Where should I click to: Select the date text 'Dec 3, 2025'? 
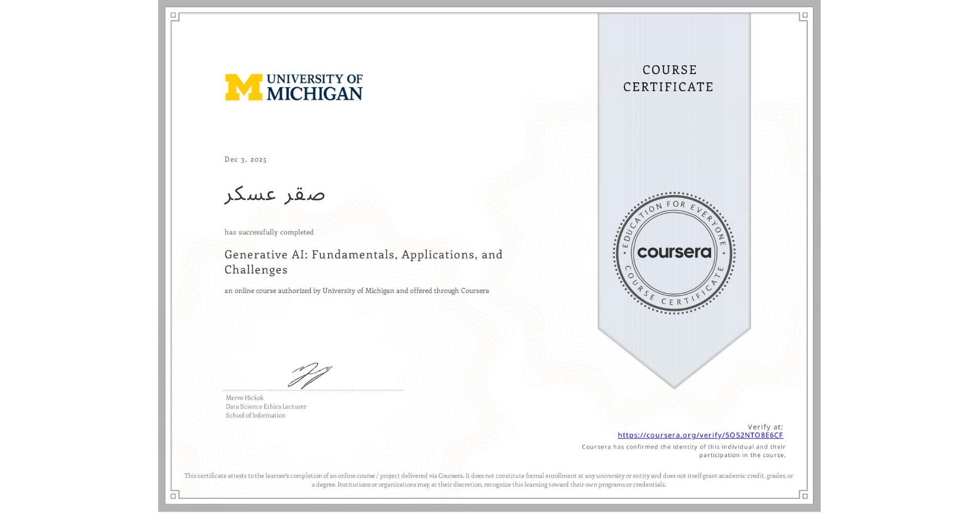click(x=246, y=159)
